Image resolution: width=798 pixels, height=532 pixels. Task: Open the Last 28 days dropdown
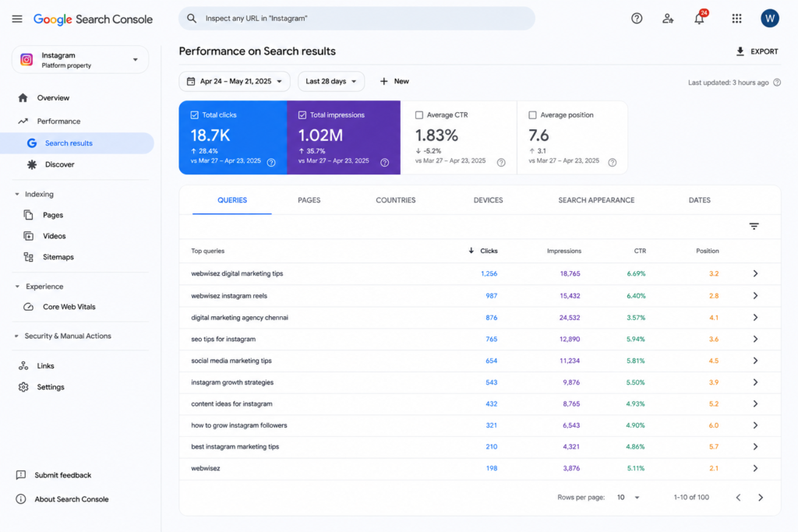point(330,81)
